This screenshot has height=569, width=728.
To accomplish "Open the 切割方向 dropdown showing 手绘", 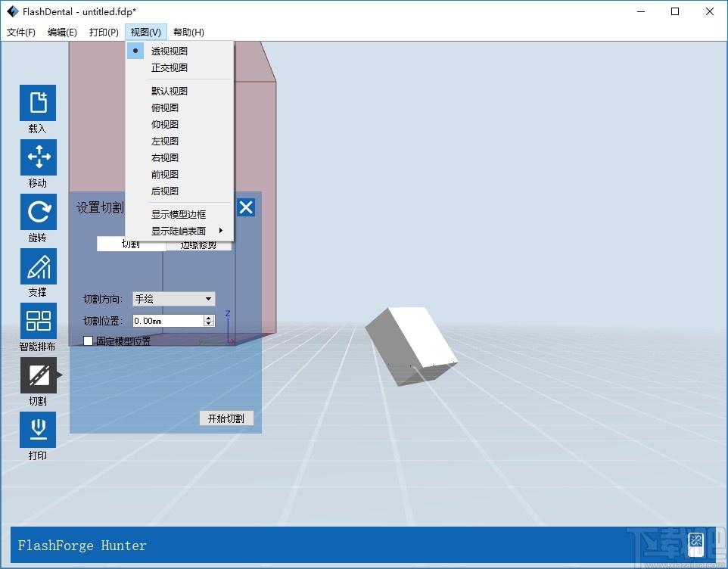I will click(x=174, y=299).
